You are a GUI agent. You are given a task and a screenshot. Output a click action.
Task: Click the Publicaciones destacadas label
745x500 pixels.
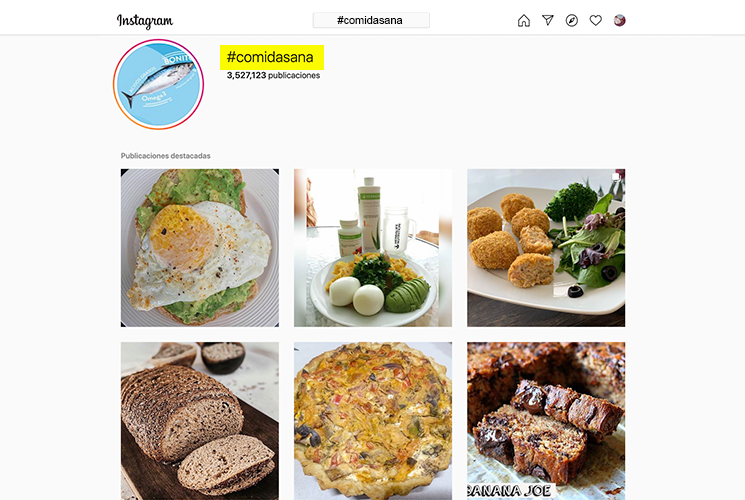tap(165, 156)
